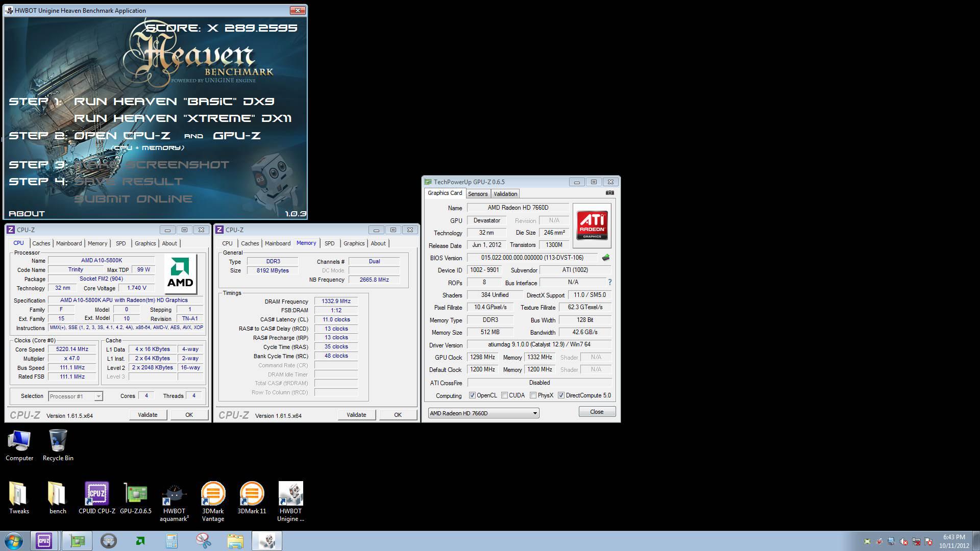Click the GPU-Z Name field AMD Radeon HD 7660D
The height and width of the screenshot is (551, 980).
pos(518,208)
